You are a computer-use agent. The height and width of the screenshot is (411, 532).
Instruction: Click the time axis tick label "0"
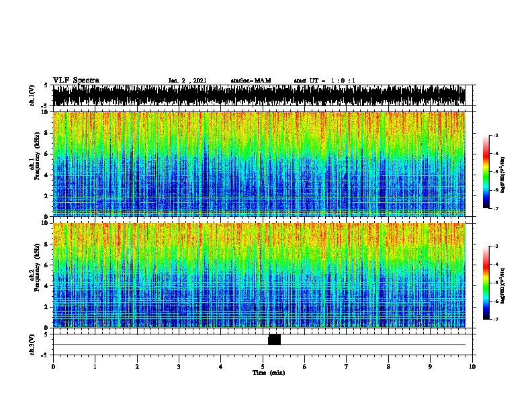[x=53, y=366]
